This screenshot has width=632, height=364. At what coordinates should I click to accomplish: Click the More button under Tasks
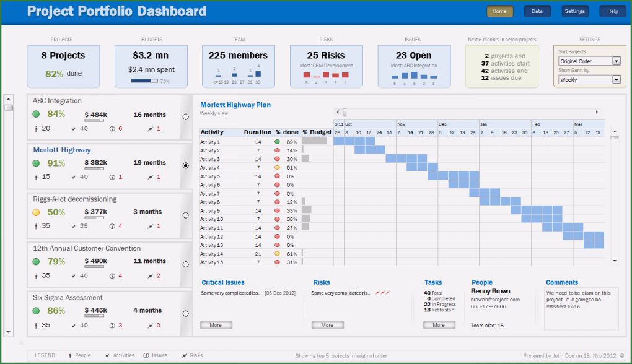[439, 325]
